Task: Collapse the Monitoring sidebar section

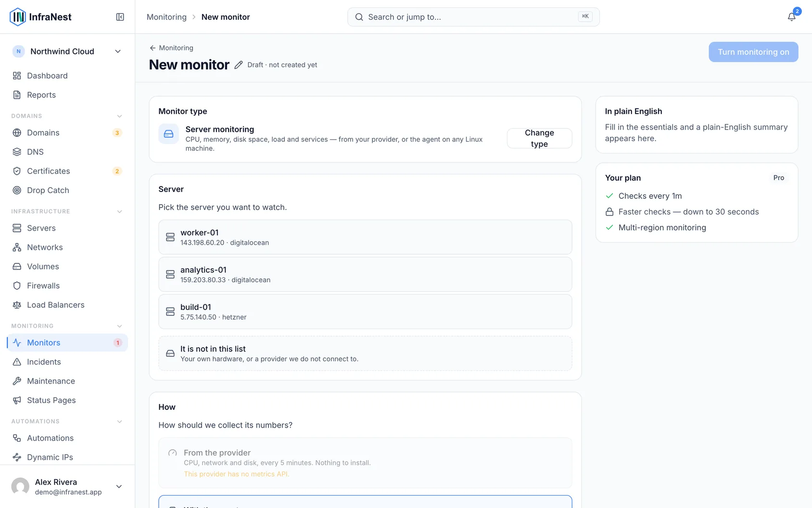Action: (x=120, y=326)
